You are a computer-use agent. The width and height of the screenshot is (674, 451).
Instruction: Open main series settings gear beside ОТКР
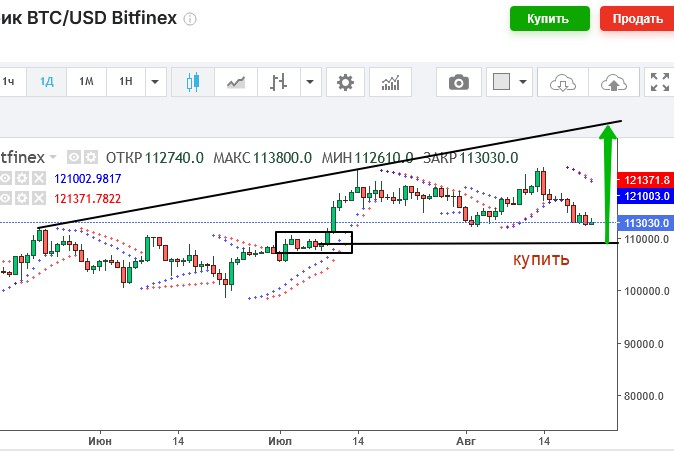(x=91, y=157)
